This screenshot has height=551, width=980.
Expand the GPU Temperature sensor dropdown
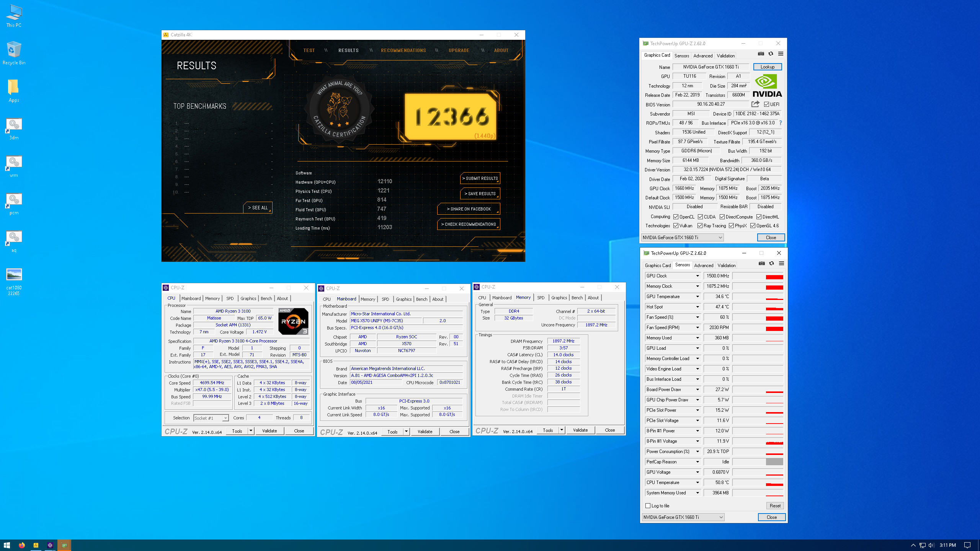[697, 297]
